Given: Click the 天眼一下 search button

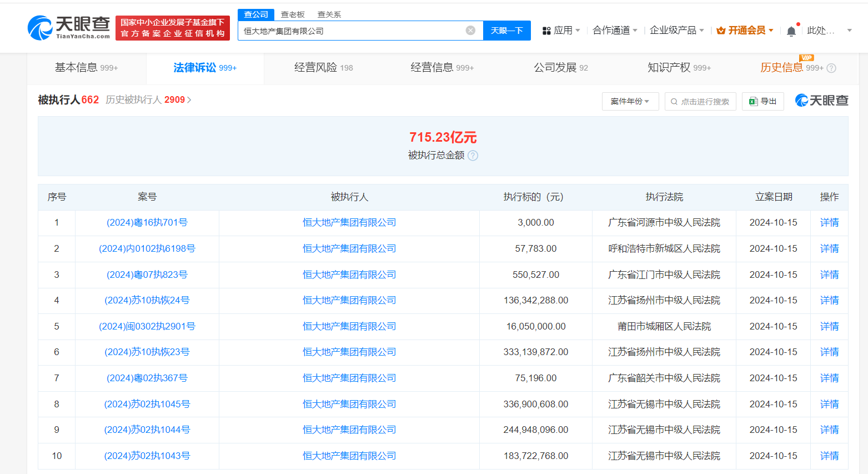Looking at the screenshot, I should 506,31.
